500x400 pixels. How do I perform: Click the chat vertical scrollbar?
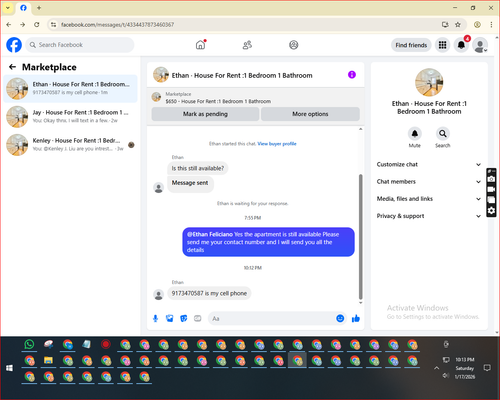pyautogui.click(x=360, y=237)
